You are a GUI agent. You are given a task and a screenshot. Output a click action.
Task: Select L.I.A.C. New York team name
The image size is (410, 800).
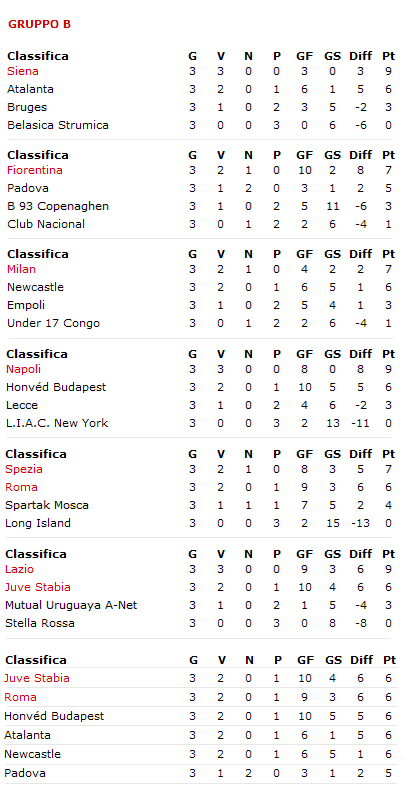[57, 423]
